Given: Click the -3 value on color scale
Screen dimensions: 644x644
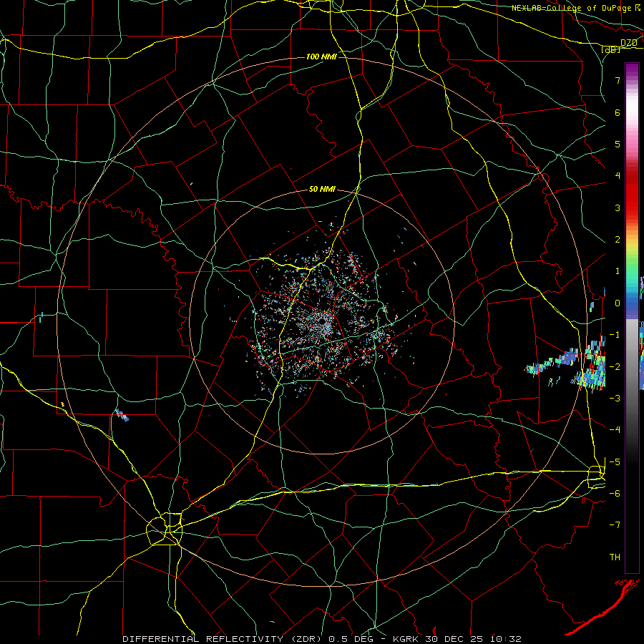Looking at the screenshot, I should tap(615, 399).
